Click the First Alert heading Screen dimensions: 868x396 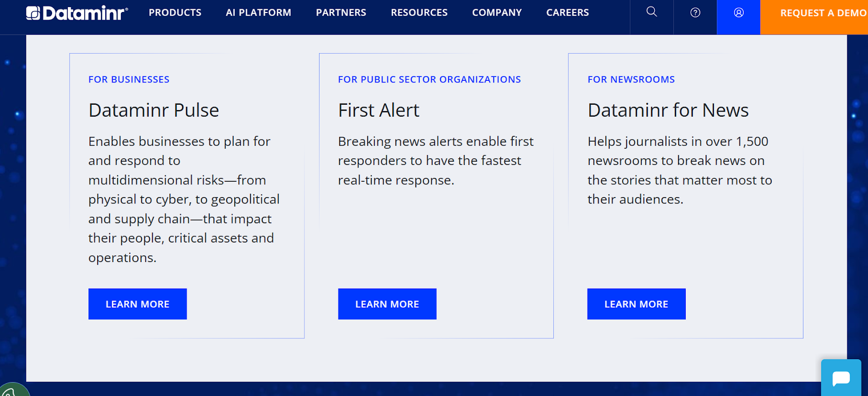click(x=379, y=111)
